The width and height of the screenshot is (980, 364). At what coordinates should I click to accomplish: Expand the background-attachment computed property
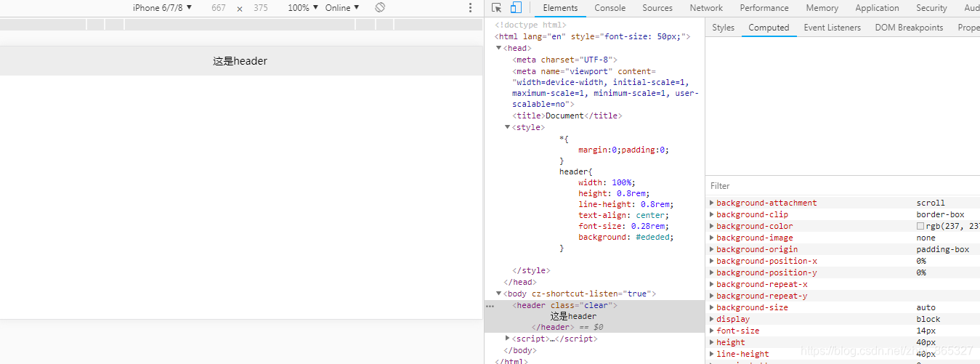(712, 203)
